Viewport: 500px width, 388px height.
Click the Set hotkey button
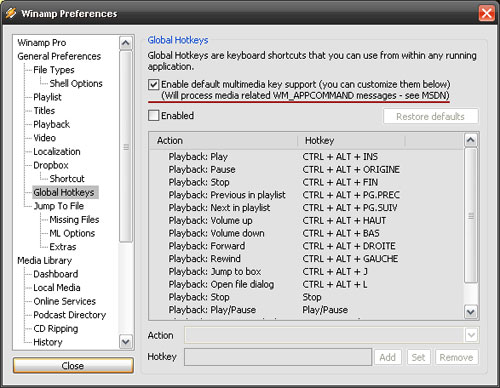tap(418, 357)
